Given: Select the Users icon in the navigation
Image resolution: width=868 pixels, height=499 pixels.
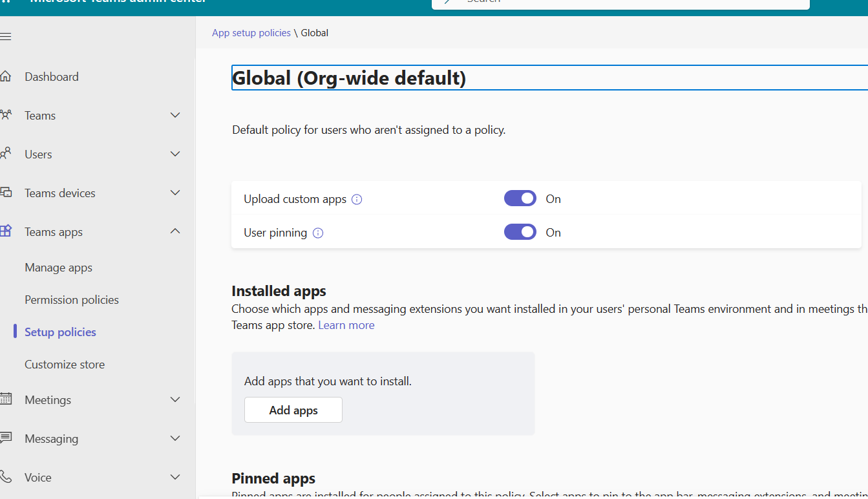Looking at the screenshot, I should coord(8,153).
